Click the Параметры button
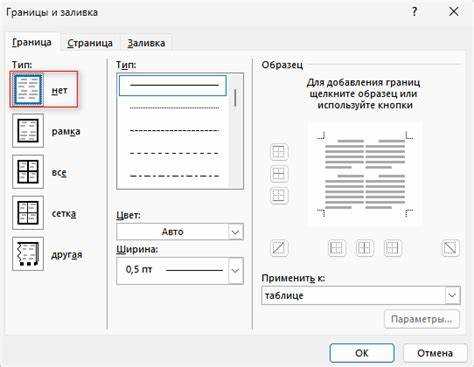 click(422, 319)
